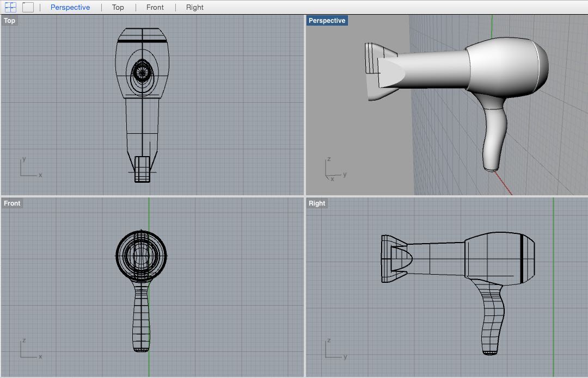This screenshot has width=588, height=378.
Task: Open the Perspective tab in toolbar
Action: 70,7
